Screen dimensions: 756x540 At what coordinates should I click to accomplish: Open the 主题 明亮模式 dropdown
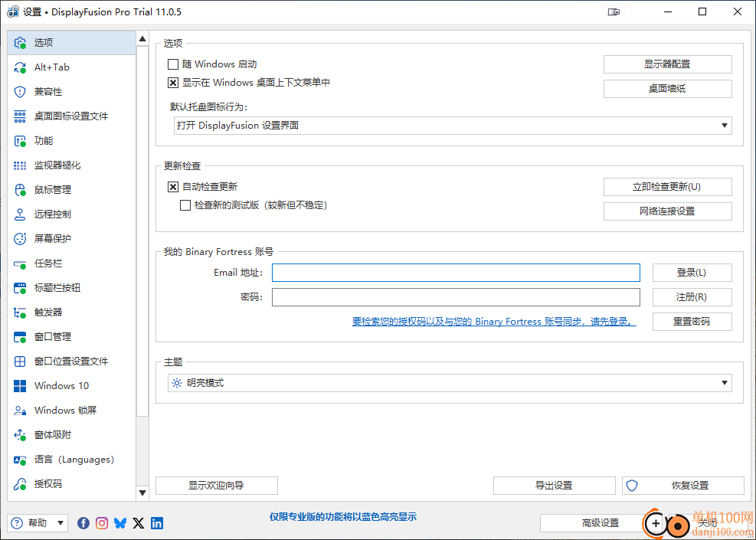pyautogui.click(x=450, y=383)
